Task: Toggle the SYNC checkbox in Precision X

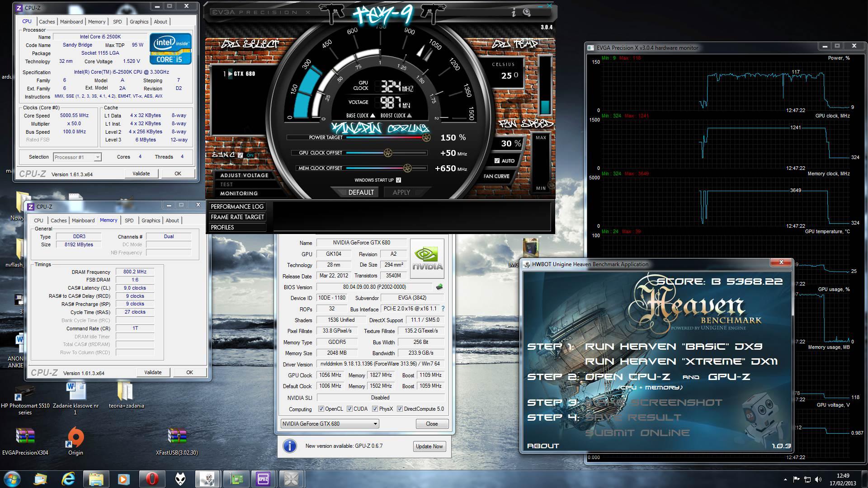Action: [240, 155]
